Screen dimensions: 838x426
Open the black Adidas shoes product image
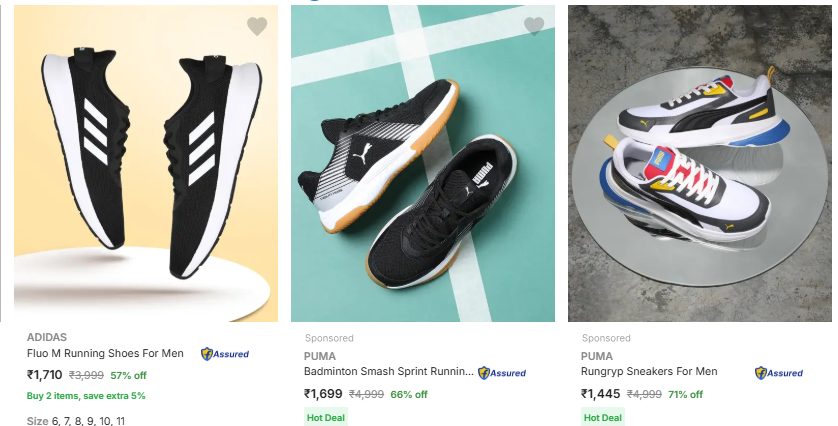click(146, 164)
